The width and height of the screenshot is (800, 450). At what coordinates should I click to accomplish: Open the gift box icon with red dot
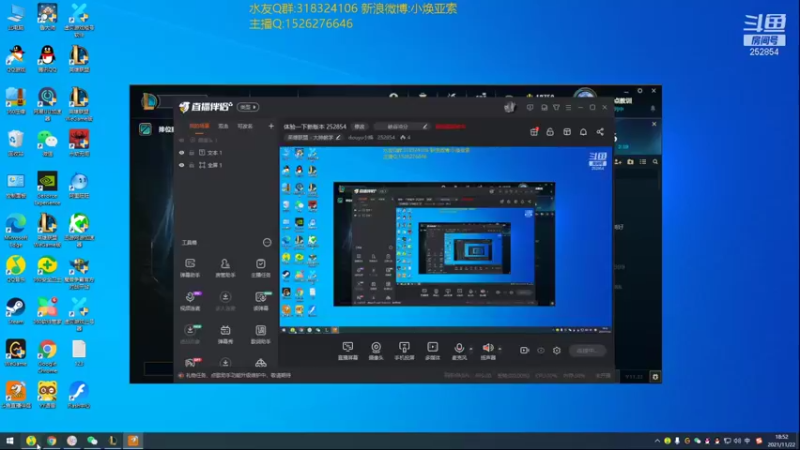pos(534,132)
